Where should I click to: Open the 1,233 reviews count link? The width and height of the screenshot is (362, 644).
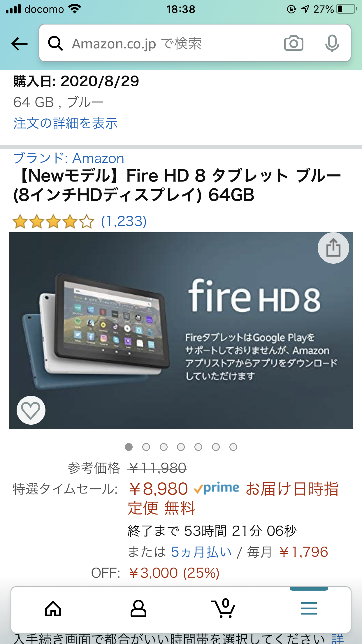(124, 221)
